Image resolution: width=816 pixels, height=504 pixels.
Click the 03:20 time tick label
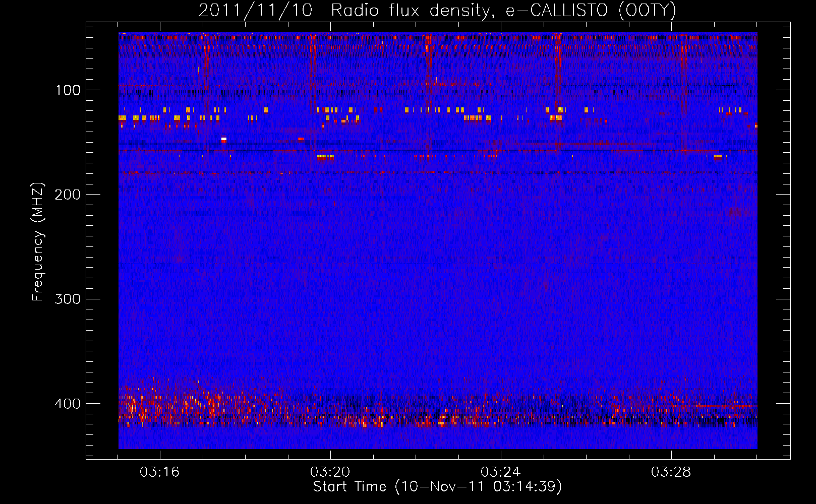pyautogui.click(x=330, y=472)
